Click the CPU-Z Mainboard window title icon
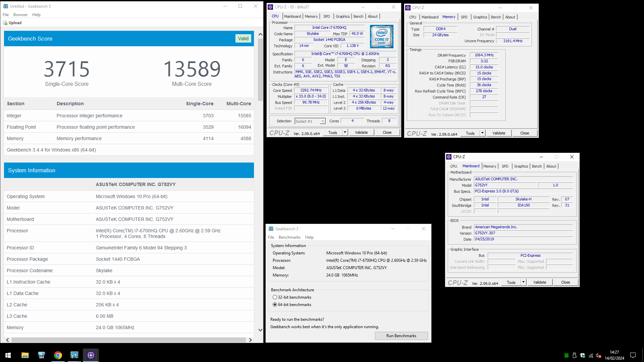Screen dimensions: 644x362 [449, 157]
